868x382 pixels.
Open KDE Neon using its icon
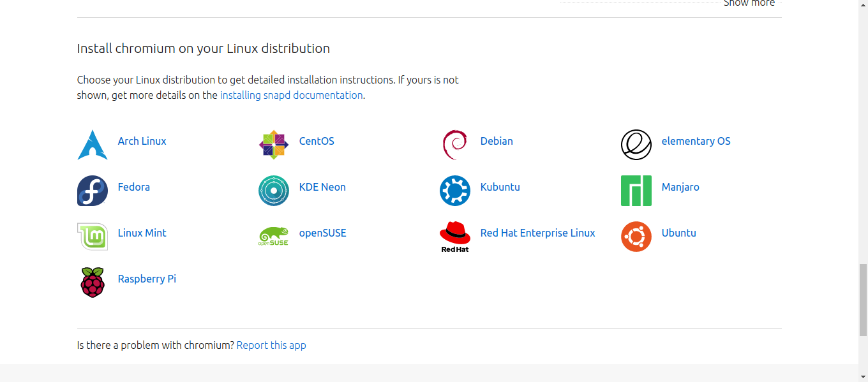(x=273, y=190)
